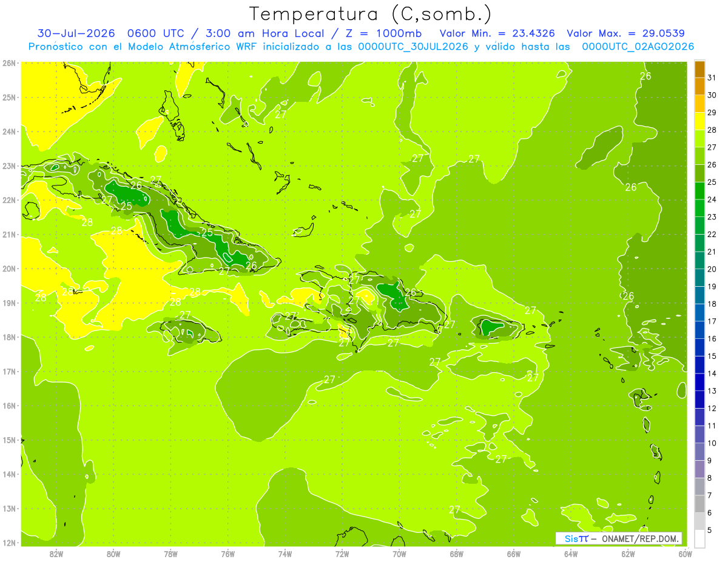Screen dimensions: 728x562
Task: Click the colorbar label "17"
Action: point(712,321)
